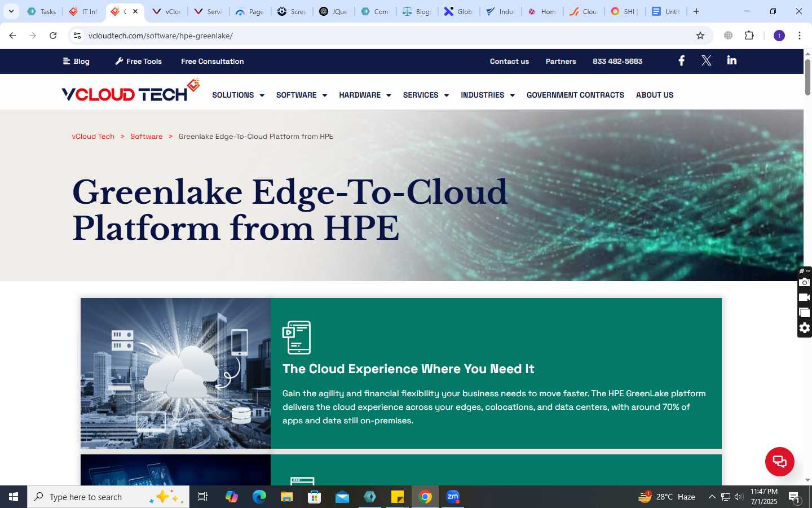Open Zoom from the taskbar
Image resolution: width=812 pixels, height=508 pixels.
pyautogui.click(x=453, y=497)
